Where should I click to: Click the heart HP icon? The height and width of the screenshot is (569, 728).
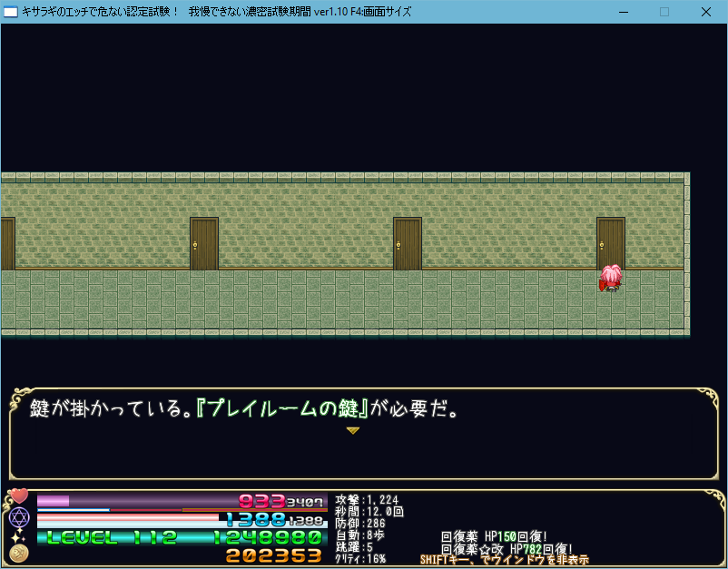pos(18,497)
